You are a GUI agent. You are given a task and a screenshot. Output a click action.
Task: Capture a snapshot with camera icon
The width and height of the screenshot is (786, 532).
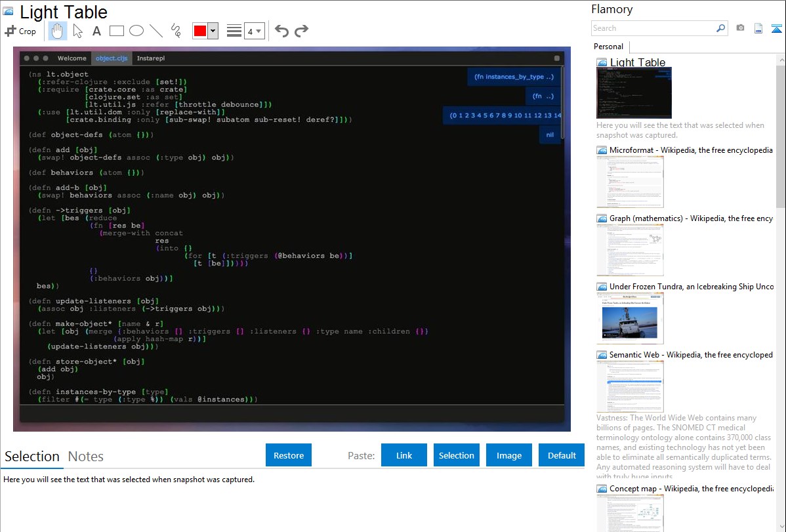pyautogui.click(x=740, y=28)
